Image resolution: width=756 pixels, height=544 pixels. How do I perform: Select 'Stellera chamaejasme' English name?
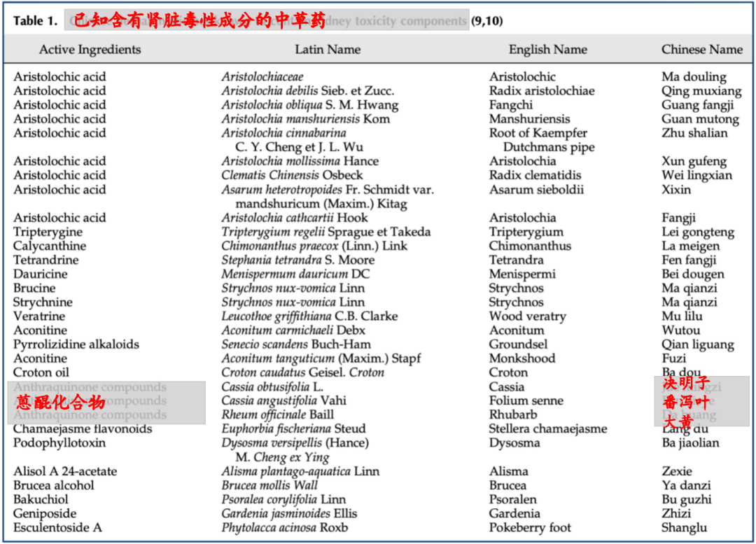pyautogui.click(x=547, y=428)
